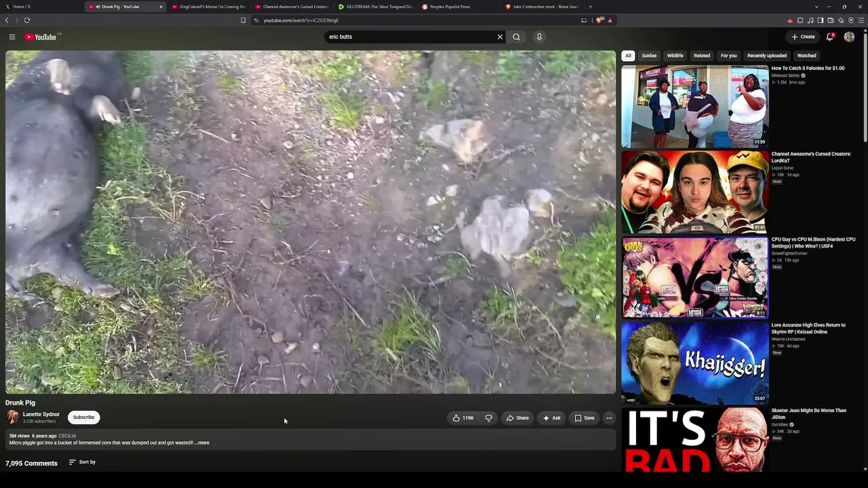
Task: Save the video to a playlist
Action: coord(585,418)
